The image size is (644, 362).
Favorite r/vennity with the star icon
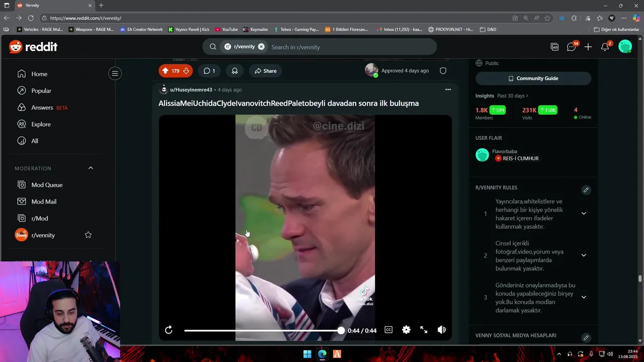tap(88, 235)
